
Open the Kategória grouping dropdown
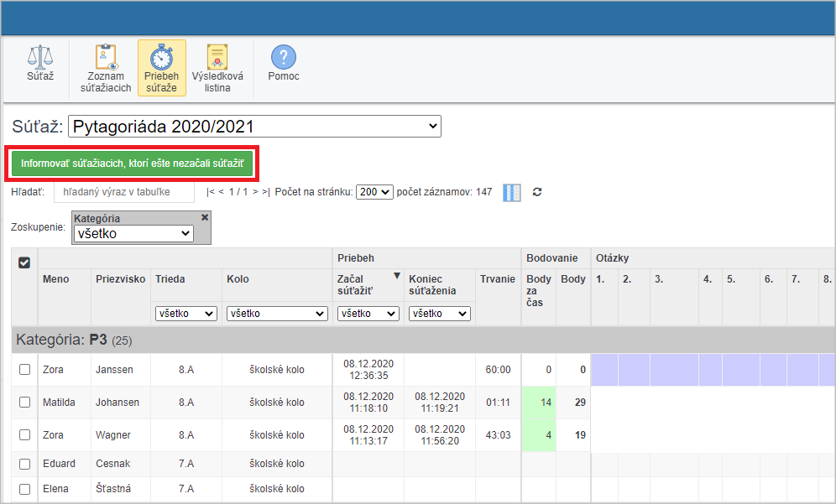133,233
